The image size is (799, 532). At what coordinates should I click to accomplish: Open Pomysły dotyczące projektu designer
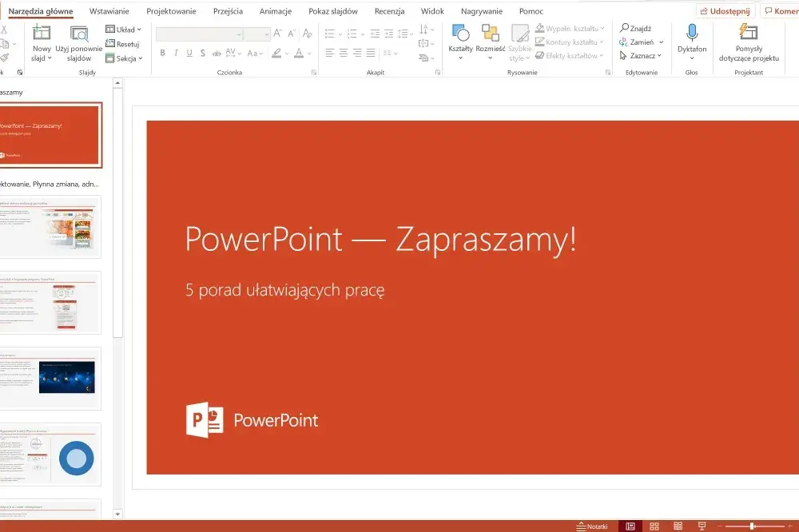(749, 43)
